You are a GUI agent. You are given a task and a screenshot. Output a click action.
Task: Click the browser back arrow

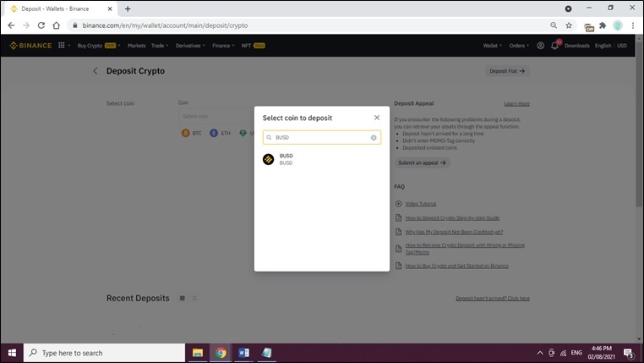[11, 25]
